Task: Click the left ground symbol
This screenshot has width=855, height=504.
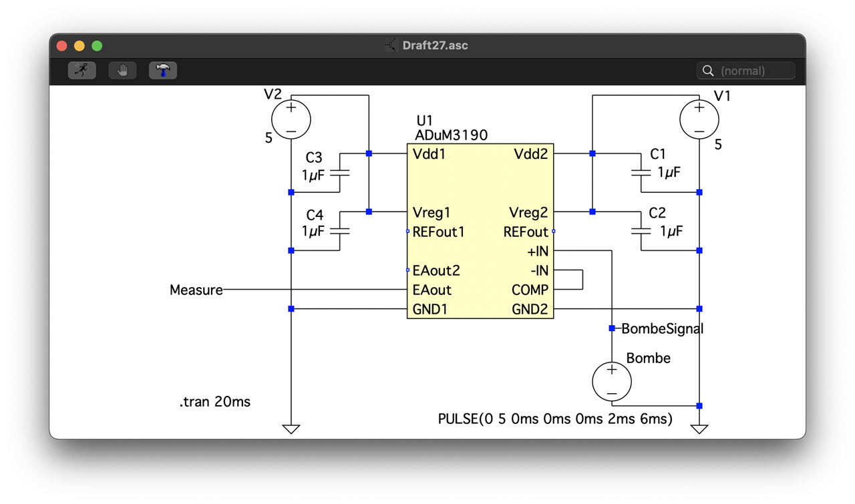Action: (291, 429)
